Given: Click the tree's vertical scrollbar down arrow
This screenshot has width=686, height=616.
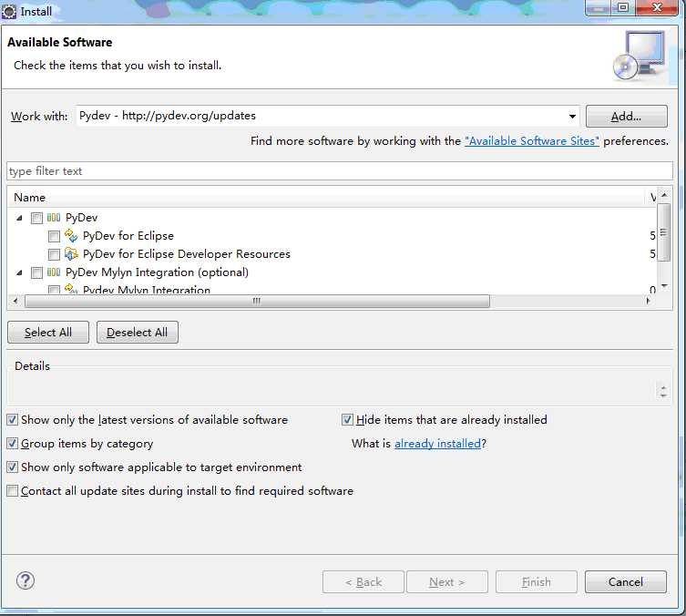Looking at the screenshot, I should [x=664, y=286].
